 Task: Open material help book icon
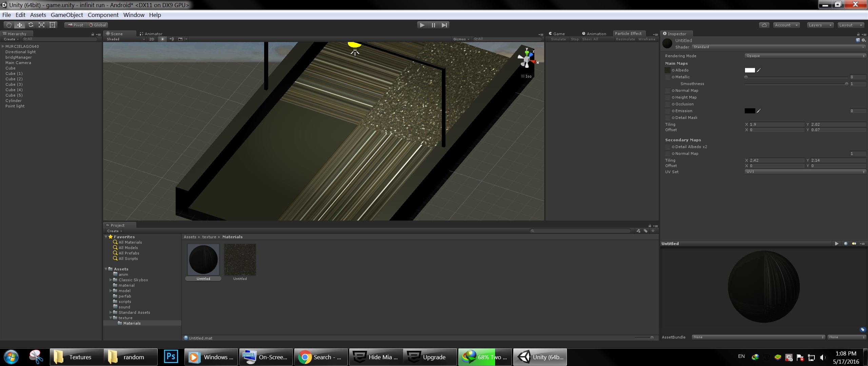coord(857,40)
